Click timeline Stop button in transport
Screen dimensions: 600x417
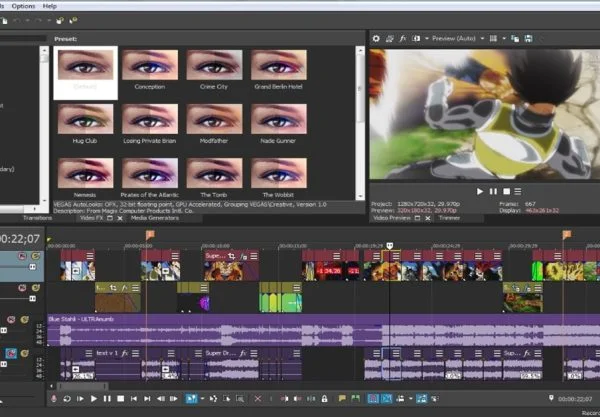pos(121,399)
